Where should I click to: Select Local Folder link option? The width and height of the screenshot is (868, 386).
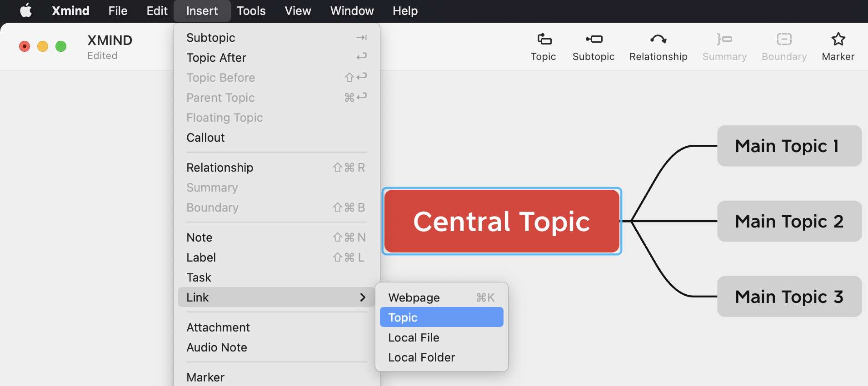(441, 357)
